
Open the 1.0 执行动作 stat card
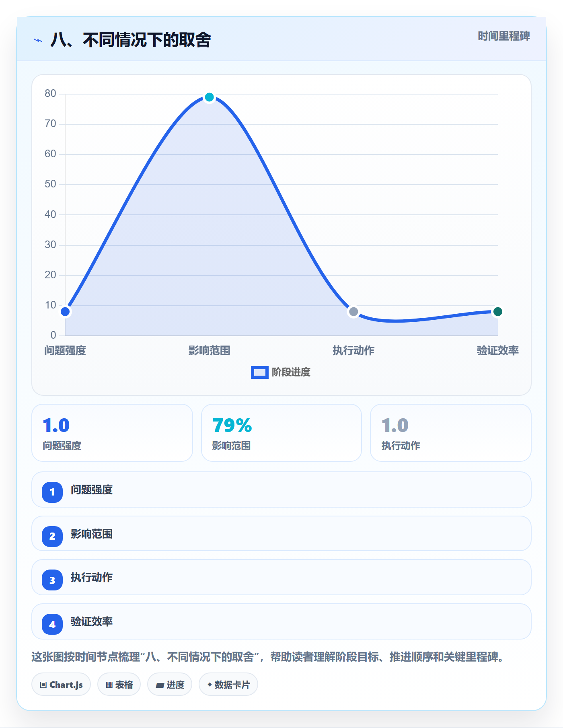pyautogui.click(x=451, y=433)
